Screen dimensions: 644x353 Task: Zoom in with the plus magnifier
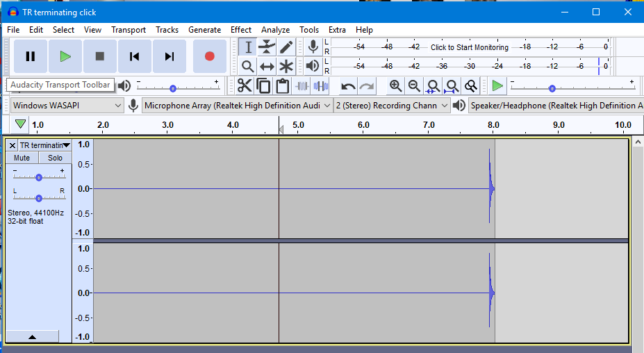(x=395, y=86)
